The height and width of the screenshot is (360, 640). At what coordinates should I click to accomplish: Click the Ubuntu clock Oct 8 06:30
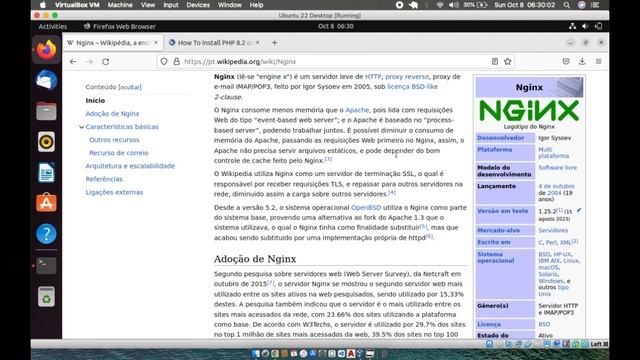tap(336, 26)
